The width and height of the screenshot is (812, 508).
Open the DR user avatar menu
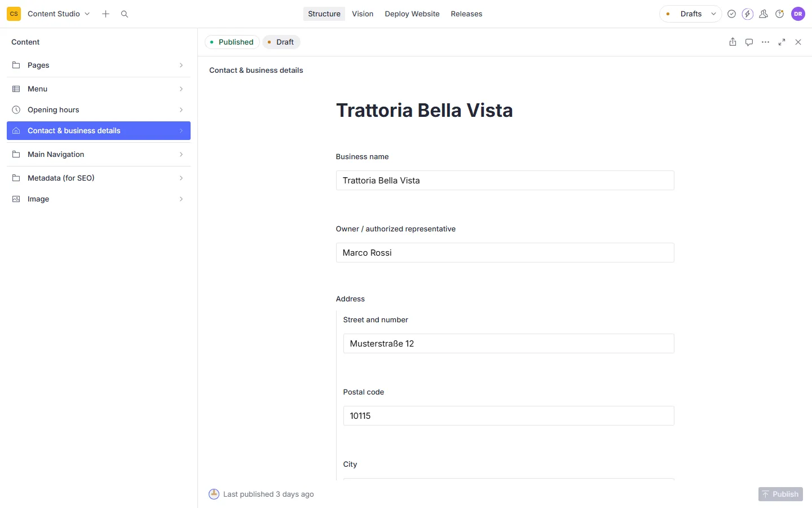pyautogui.click(x=798, y=14)
